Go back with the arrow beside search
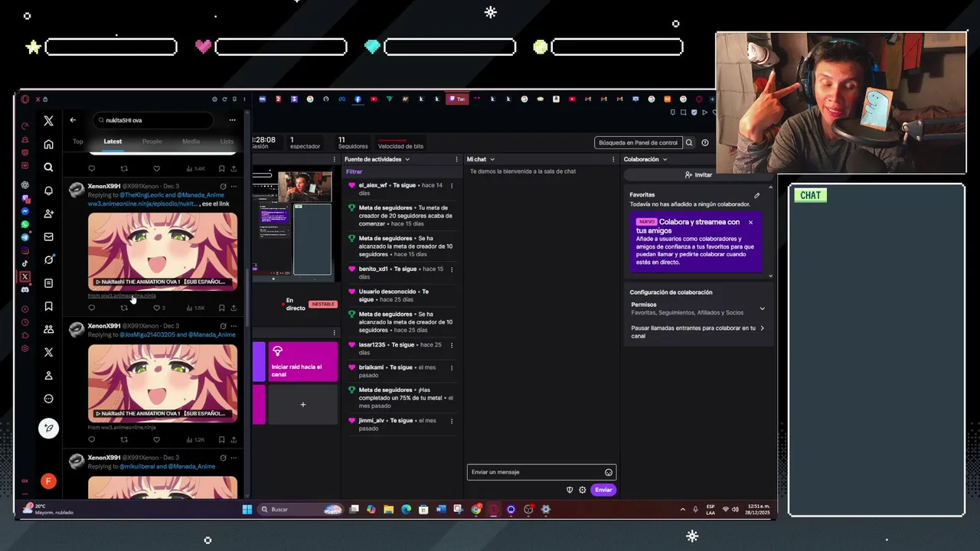The image size is (980, 551). 73,120
